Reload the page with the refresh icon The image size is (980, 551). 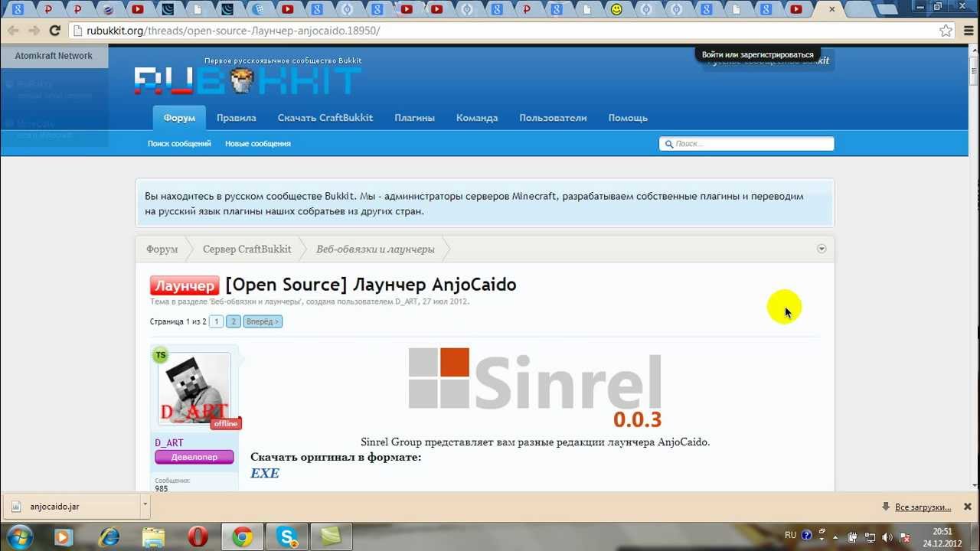pos(54,31)
